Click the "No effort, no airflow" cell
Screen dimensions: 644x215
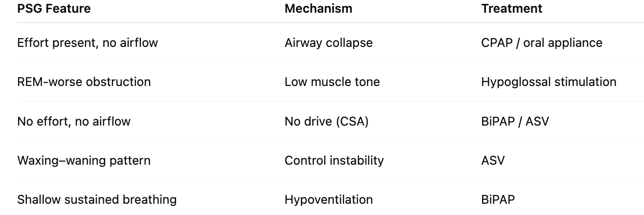[74, 121]
